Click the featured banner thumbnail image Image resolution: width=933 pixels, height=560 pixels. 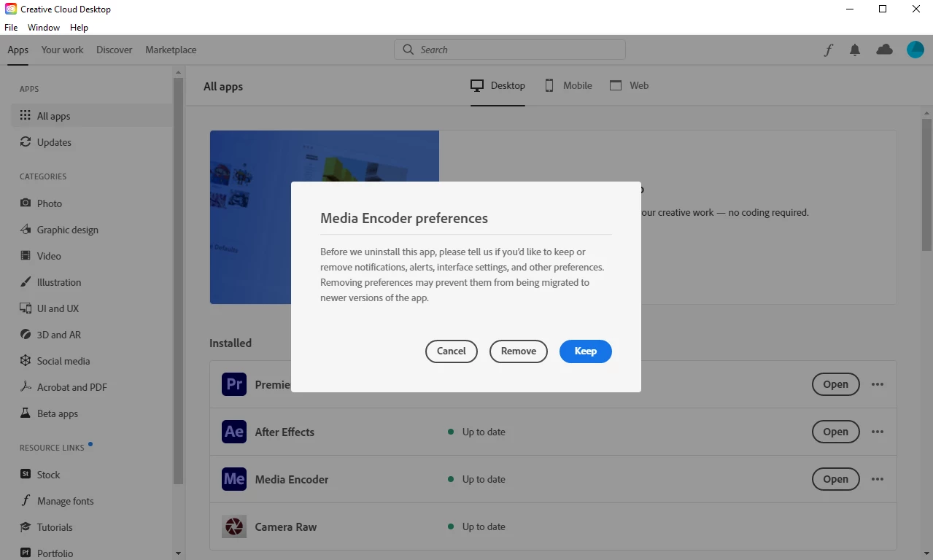click(x=325, y=217)
